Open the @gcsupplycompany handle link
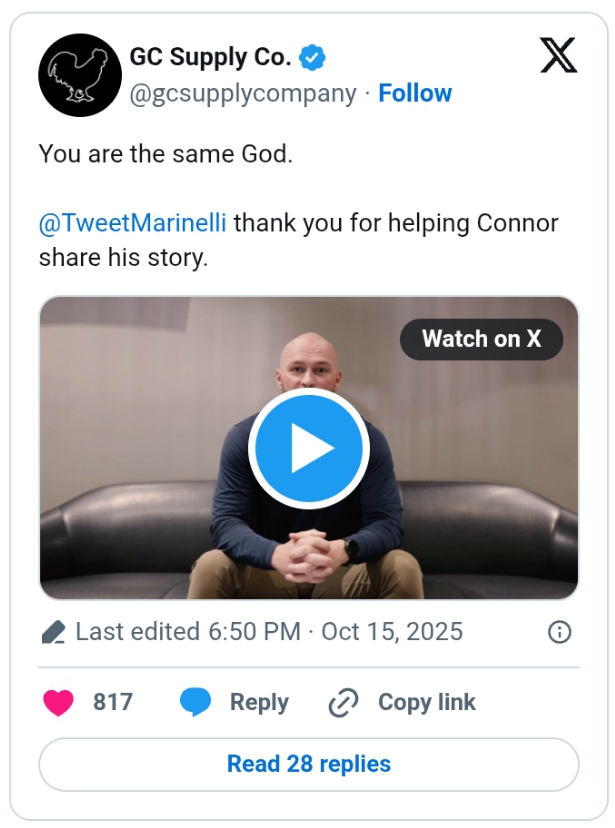Image resolution: width=615 pixels, height=828 pixels. (243, 93)
